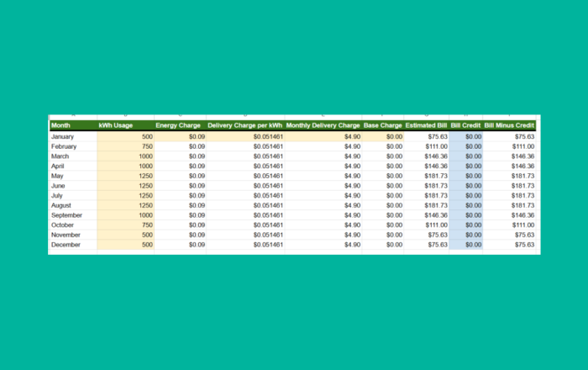The image size is (588, 370).
Task: Click April's kWh usage cell
Action: 126,166
